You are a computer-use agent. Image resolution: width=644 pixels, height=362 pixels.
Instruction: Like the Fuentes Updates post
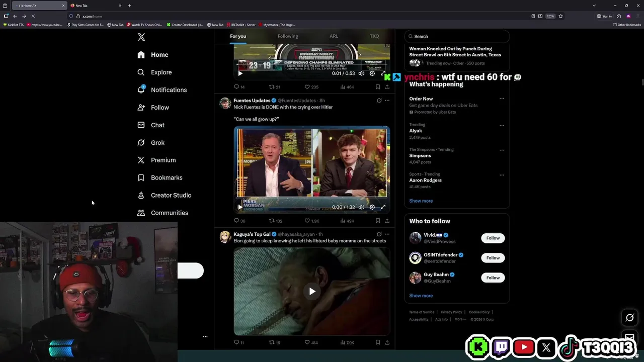pyautogui.click(x=312, y=221)
